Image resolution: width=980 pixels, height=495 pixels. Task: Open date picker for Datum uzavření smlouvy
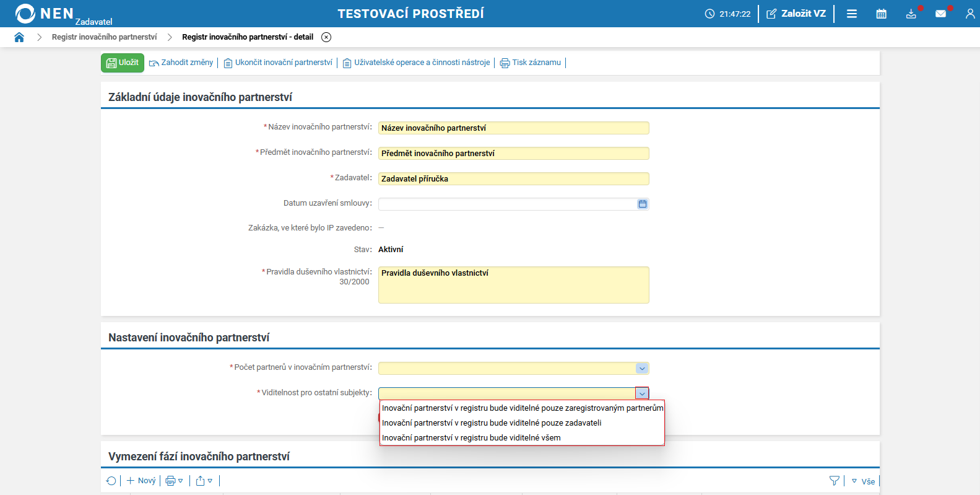point(643,204)
